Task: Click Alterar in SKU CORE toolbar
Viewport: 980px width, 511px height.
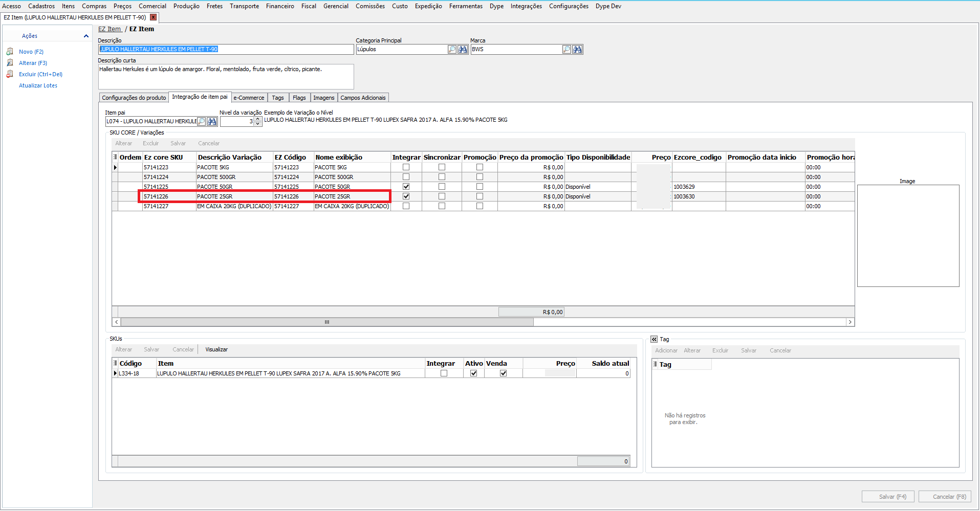Action: point(123,143)
